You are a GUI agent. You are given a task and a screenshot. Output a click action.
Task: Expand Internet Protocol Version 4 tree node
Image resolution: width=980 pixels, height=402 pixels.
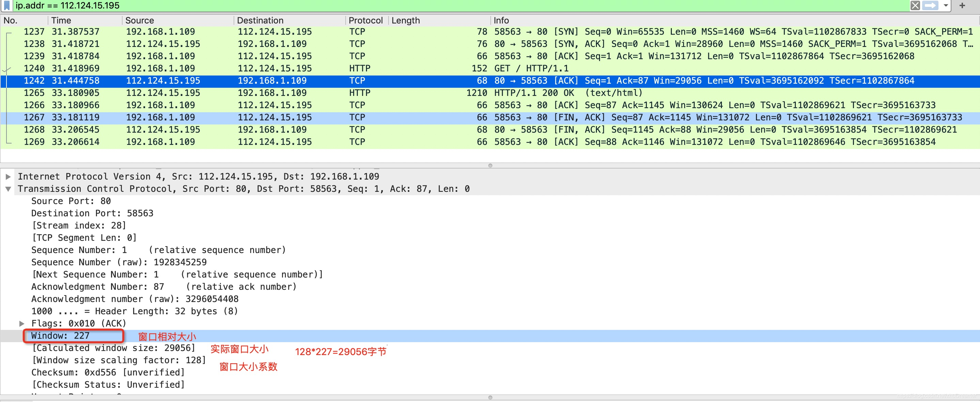pos(8,177)
